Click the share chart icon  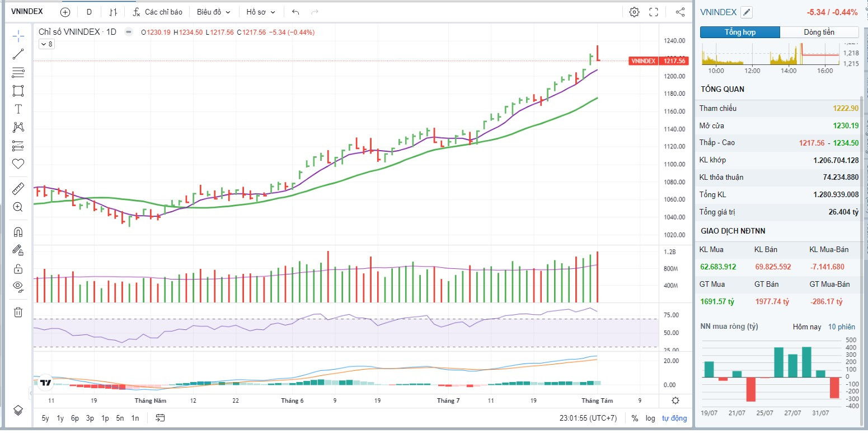(x=680, y=12)
